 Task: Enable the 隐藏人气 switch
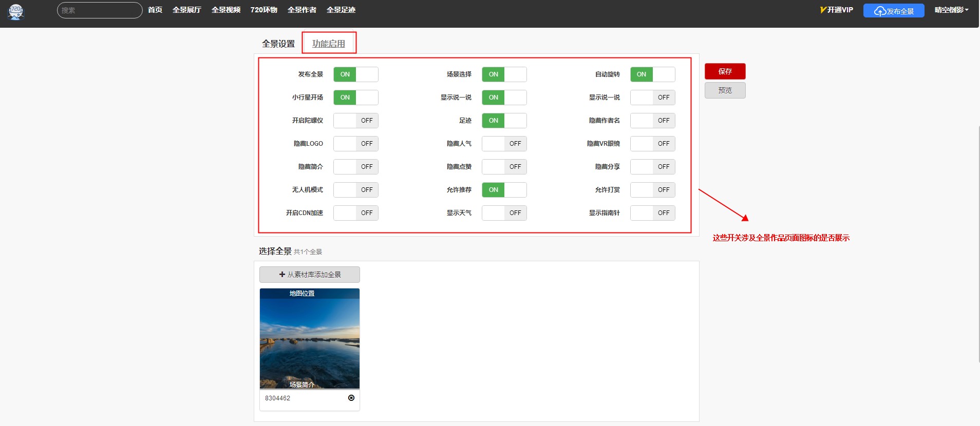point(504,144)
